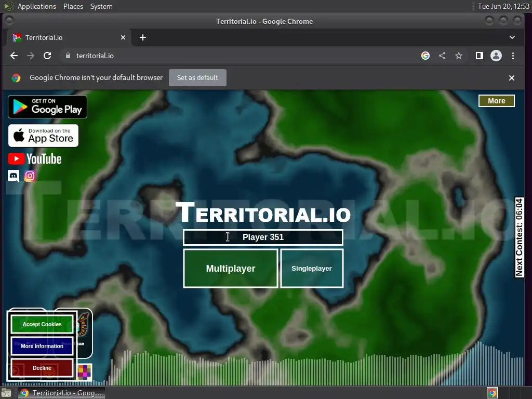Viewport: 532px width, 399px height.
Task: Click the Player 351 name field
Action: 263,237
